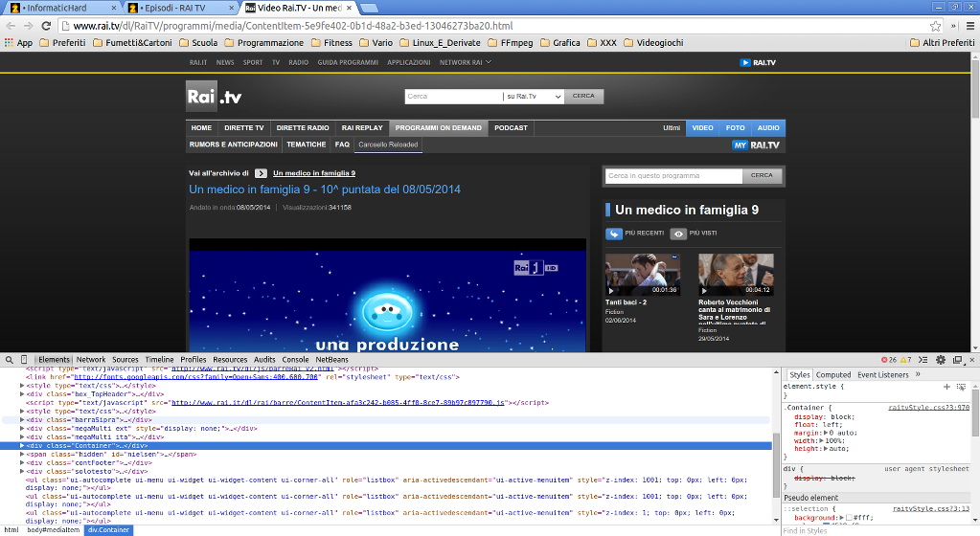Switch to the Sources DevTools tab
This screenshot has height=536, width=980.
[125, 359]
